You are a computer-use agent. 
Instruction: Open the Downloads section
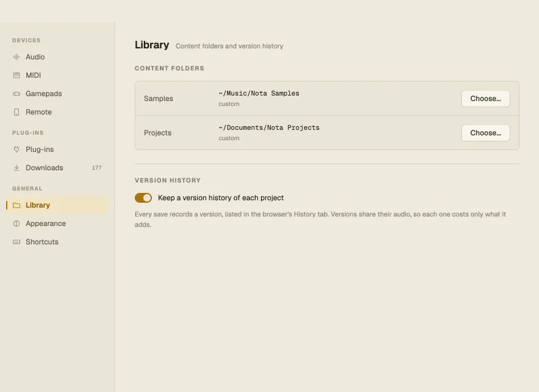click(57, 168)
